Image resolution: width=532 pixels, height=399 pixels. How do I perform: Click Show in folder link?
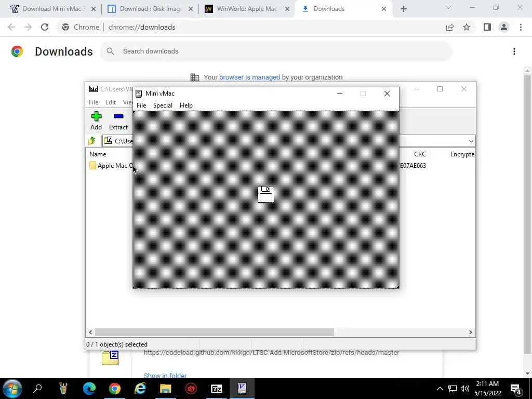tap(165, 376)
